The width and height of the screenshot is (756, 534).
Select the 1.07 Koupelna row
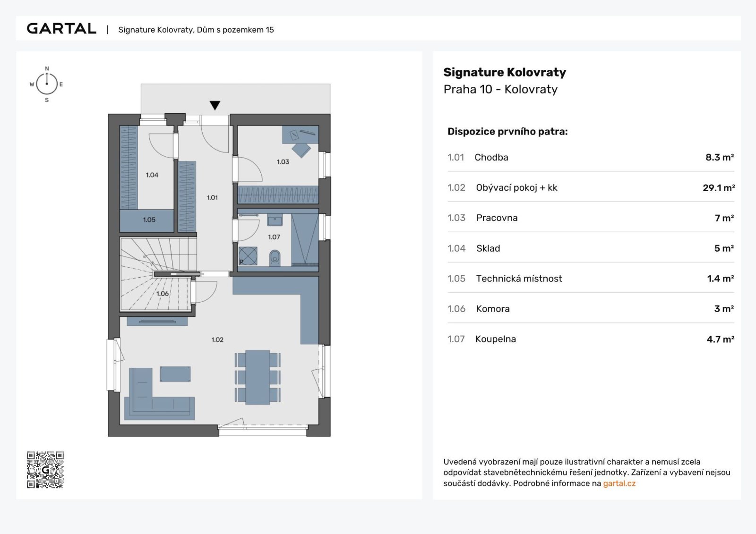point(590,339)
